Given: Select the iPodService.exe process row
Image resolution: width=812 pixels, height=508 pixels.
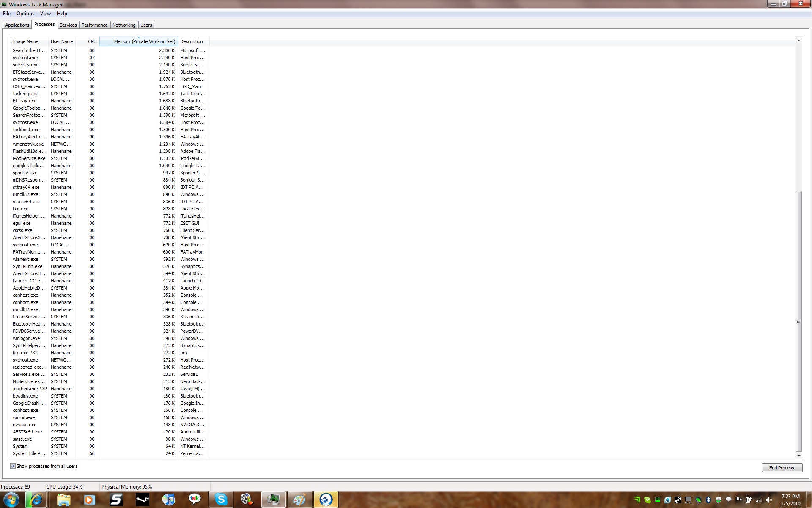Looking at the screenshot, I should pyautogui.click(x=110, y=158).
